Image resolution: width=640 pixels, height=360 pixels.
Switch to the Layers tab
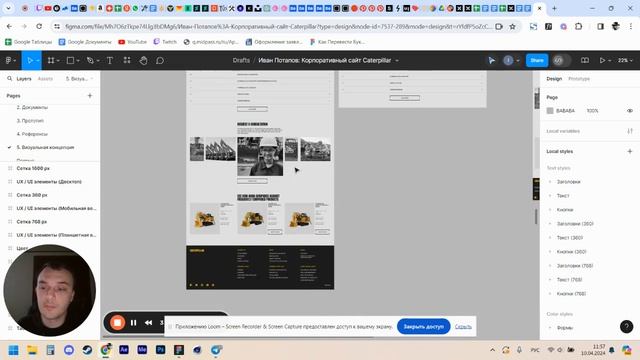pyautogui.click(x=24, y=78)
